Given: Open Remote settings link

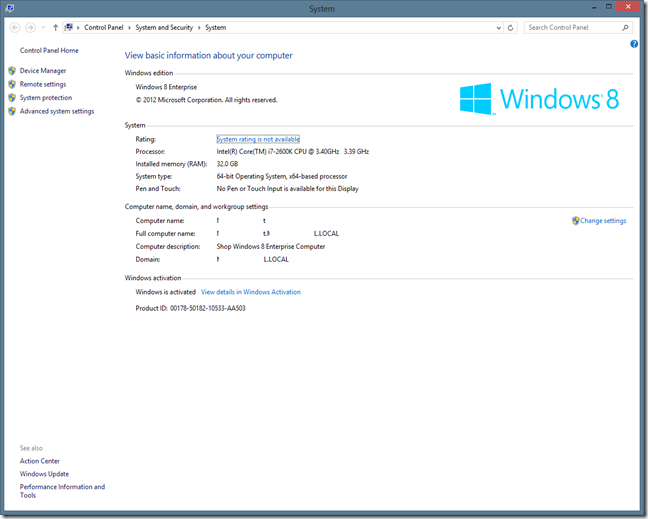Looking at the screenshot, I should pos(43,84).
